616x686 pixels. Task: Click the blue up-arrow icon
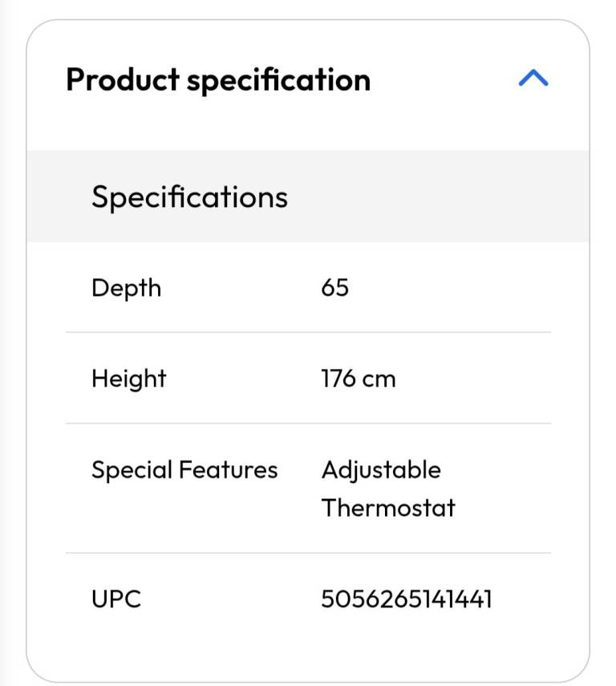pos(533,78)
